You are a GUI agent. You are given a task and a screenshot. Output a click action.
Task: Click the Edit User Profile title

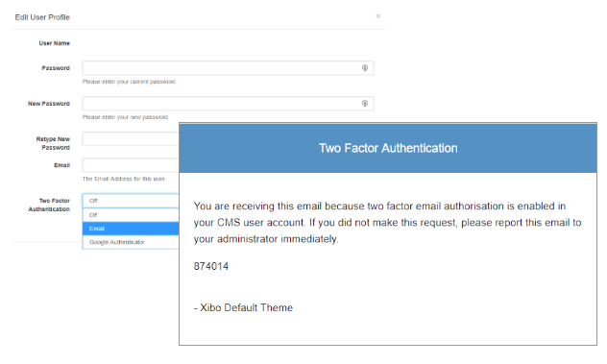[x=42, y=17]
